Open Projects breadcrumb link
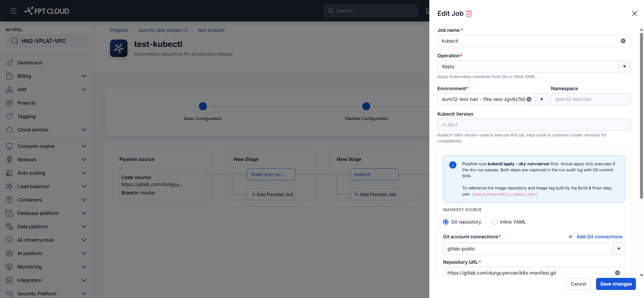Viewport: 644px width, 298px height. point(119,30)
